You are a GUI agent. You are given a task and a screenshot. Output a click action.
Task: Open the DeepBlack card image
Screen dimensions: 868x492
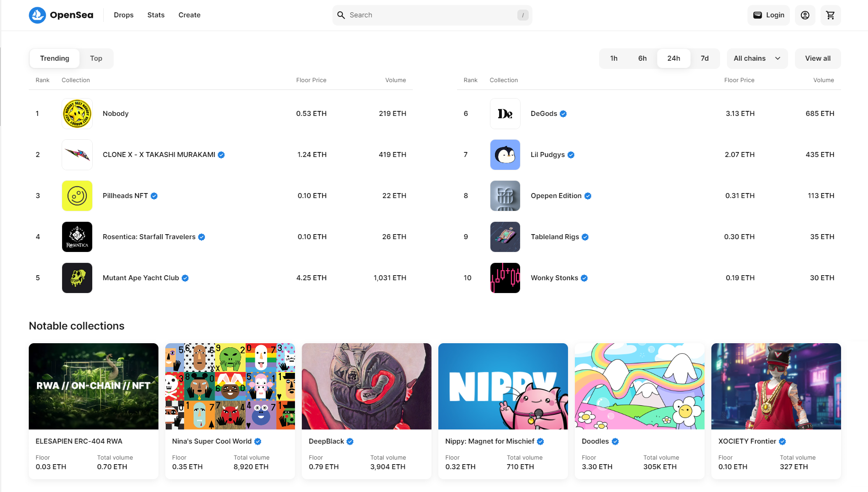click(367, 386)
